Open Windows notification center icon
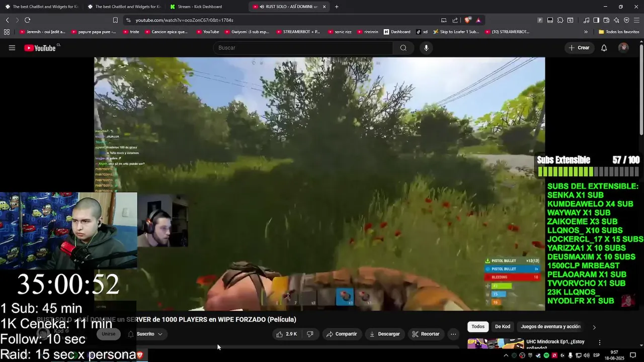Viewport: 644px width, 362px height. [x=633, y=355]
